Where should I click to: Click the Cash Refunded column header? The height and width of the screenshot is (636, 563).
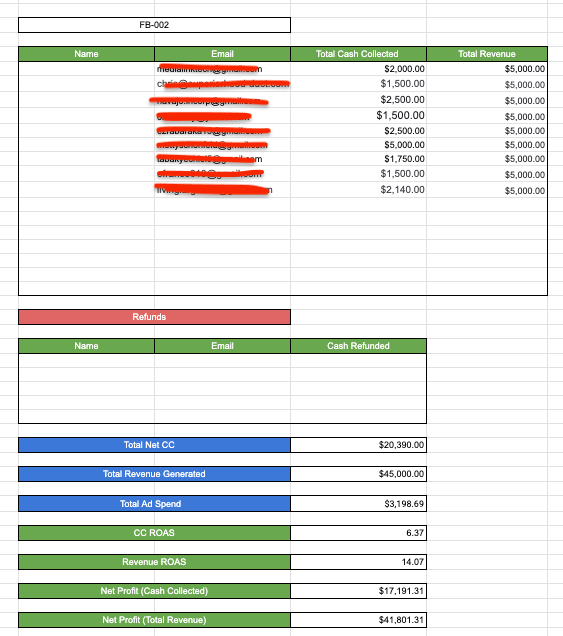[x=358, y=346]
